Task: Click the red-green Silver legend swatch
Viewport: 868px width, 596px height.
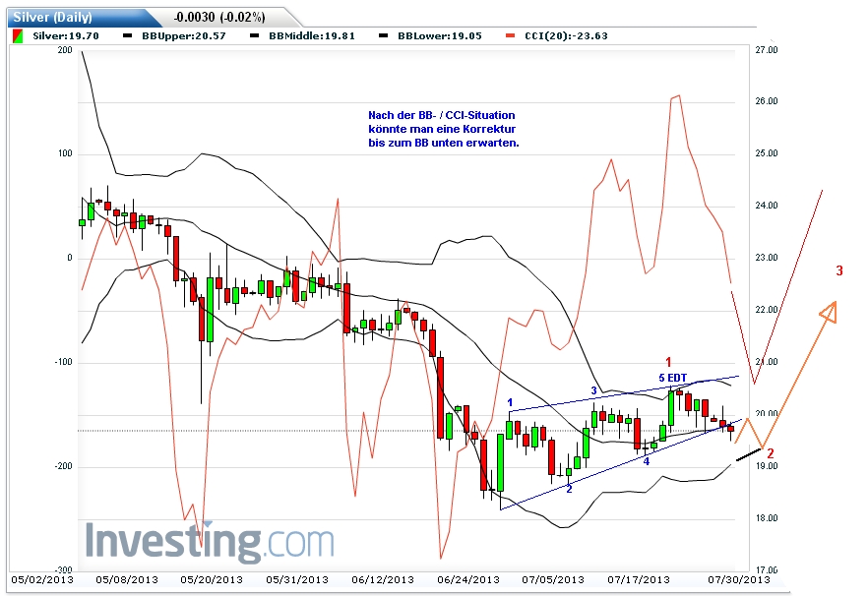Action: [x=18, y=36]
